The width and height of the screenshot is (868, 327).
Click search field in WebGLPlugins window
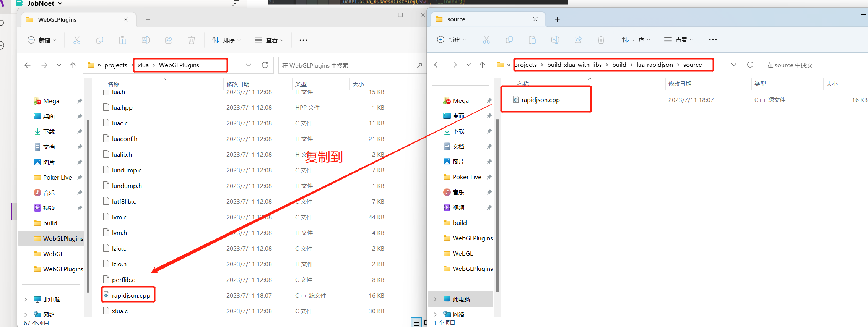click(x=352, y=65)
